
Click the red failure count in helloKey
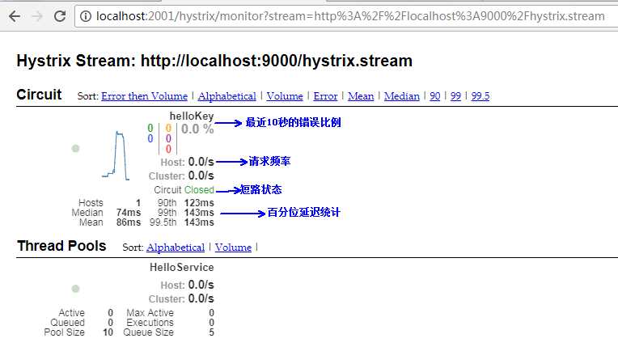168,150
